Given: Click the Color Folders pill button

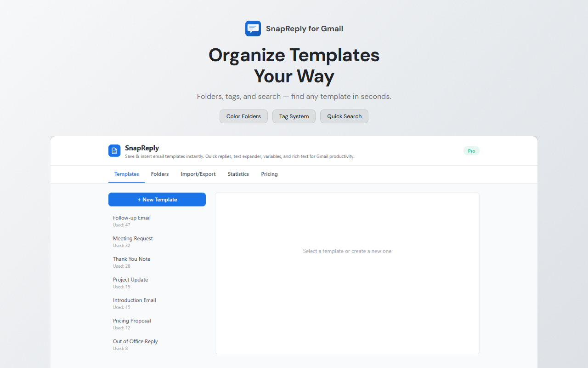Looking at the screenshot, I should point(243,116).
